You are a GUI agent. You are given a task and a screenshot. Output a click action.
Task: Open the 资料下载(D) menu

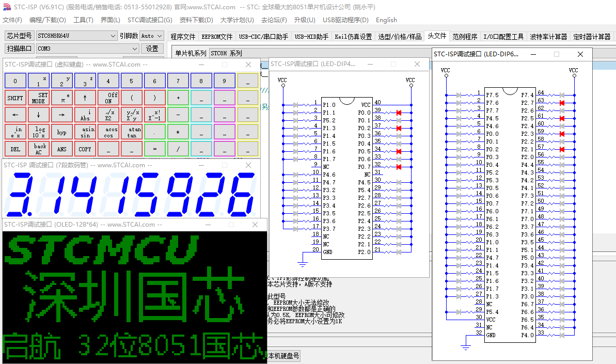click(x=196, y=20)
